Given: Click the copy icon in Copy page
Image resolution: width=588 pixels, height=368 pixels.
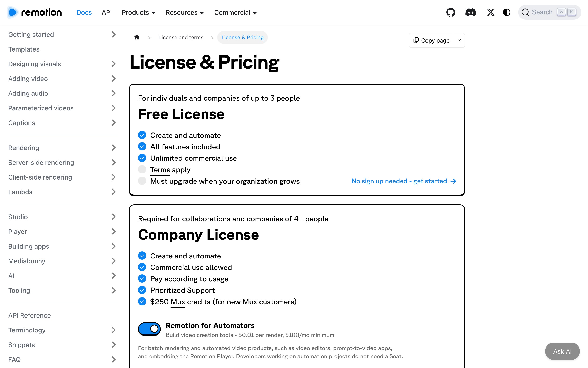Looking at the screenshot, I should tap(416, 40).
